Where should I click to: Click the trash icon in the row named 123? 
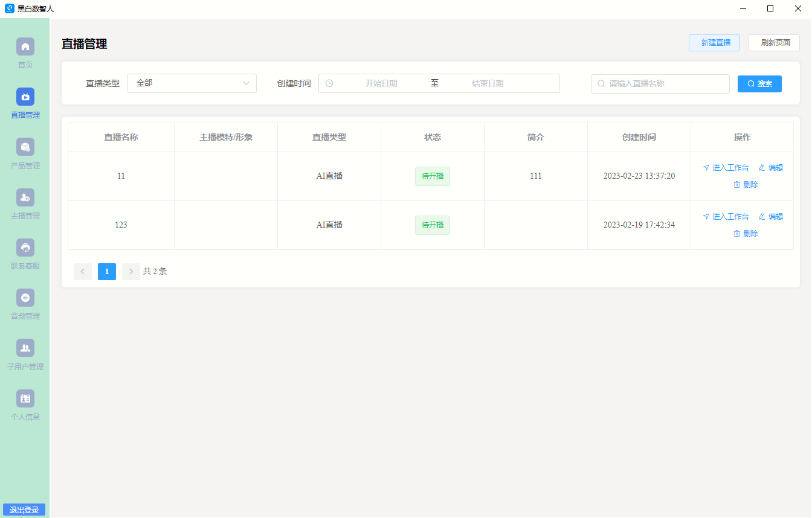click(736, 234)
